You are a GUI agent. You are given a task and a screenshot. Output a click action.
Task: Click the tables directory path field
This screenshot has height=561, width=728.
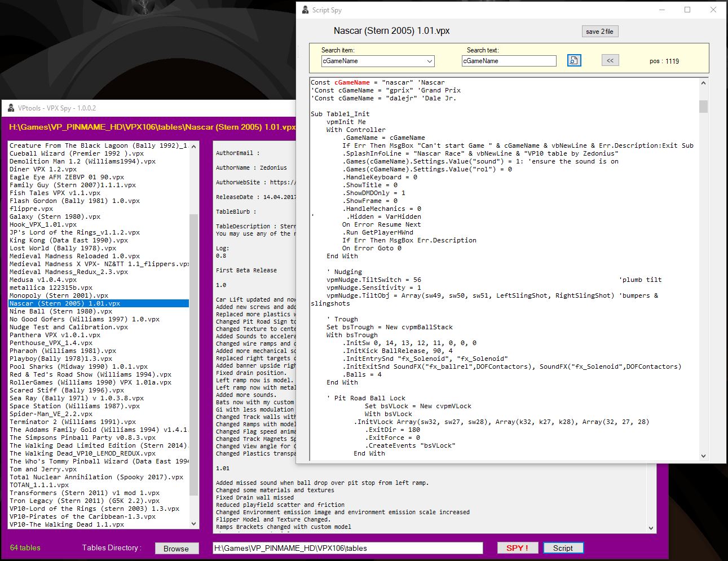coord(347,548)
